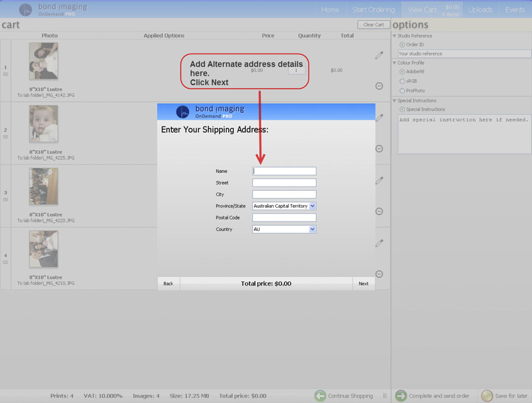532x403 pixels.
Task: Collapse the Studio Reference section
Action: (394, 36)
